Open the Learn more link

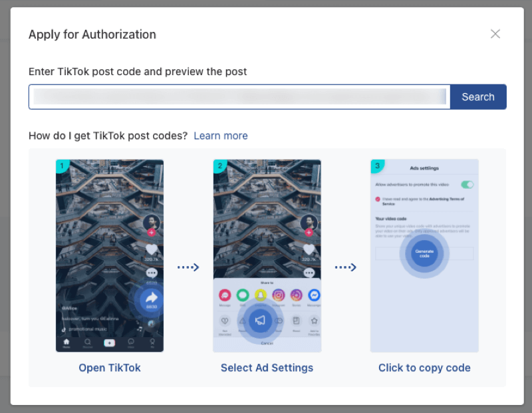(x=221, y=136)
